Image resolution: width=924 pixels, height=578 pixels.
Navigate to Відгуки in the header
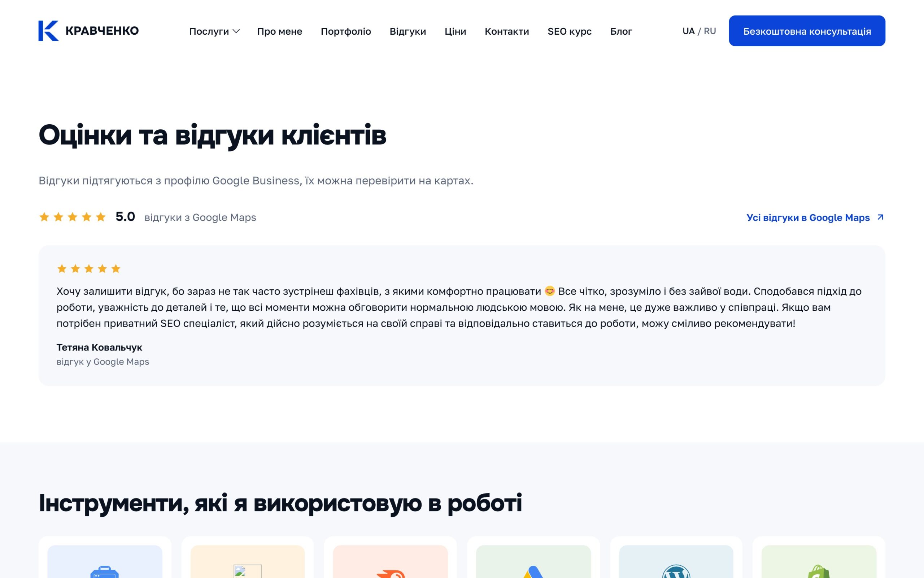(x=408, y=31)
